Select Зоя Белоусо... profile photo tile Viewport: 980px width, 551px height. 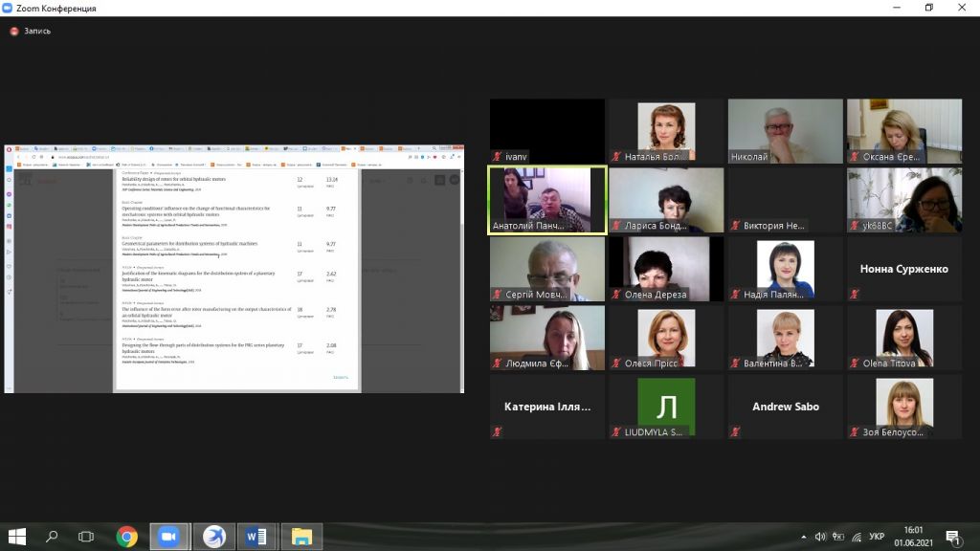pos(904,406)
